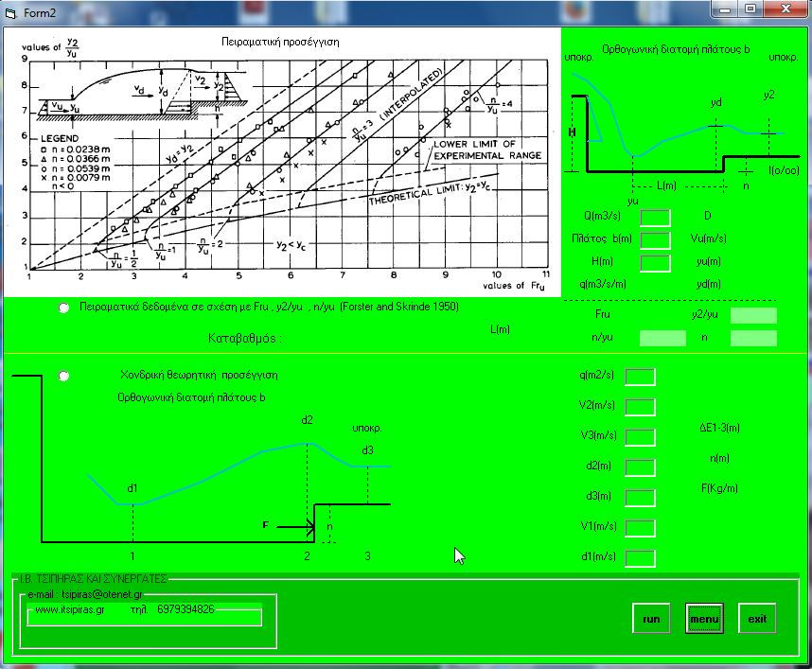Screen dimensions: 812x669
Task: Click the L(m) label beside Καταβαθμός
Action: 500,329
